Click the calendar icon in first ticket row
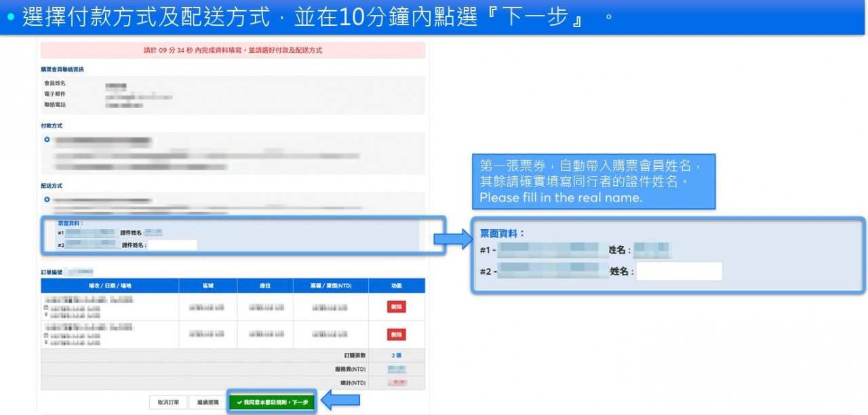Image resolution: width=868 pixels, height=415 pixels. pyautogui.click(x=46, y=307)
